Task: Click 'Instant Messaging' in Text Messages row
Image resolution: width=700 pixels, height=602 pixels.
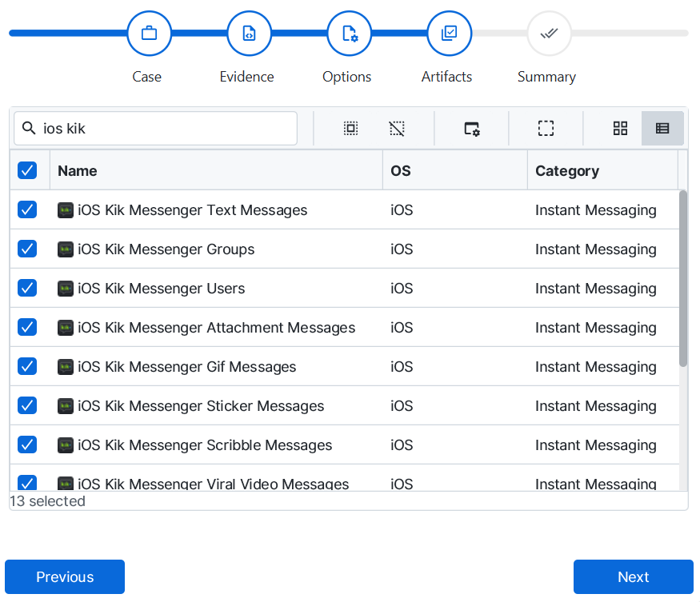Action: click(x=596, y=210)
